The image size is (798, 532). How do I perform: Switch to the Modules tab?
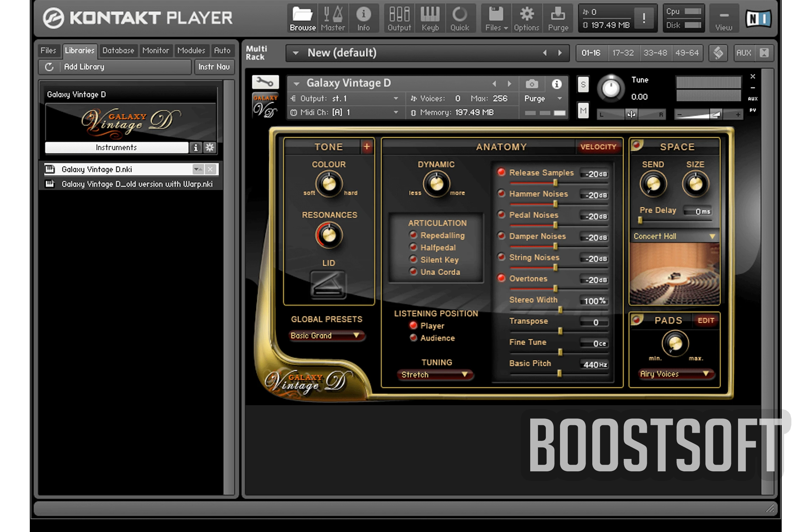coord(191,50)
